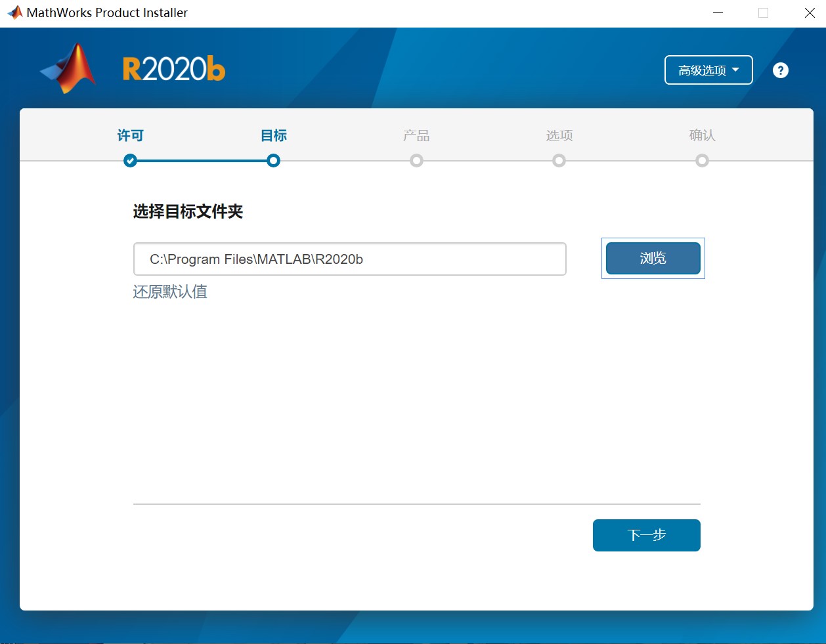Screen dimensions: 826x644
Task: Maximize the installer window
Action: point(763,12)
